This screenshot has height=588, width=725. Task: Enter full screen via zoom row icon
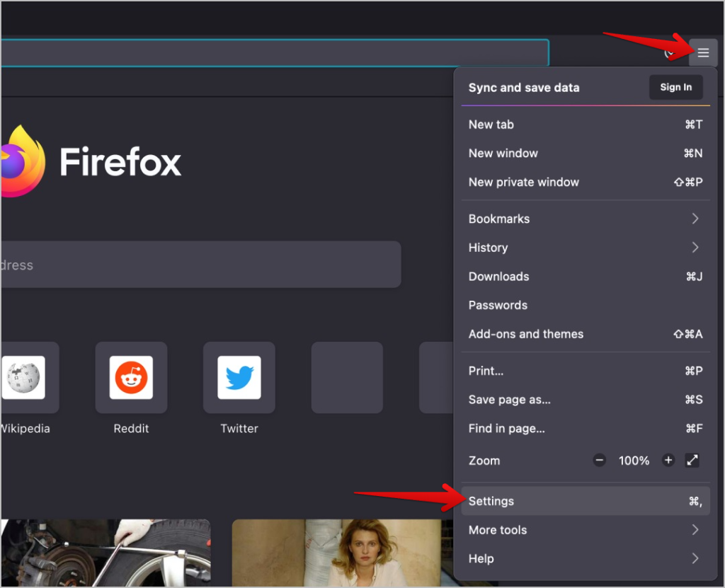[692, 461]
